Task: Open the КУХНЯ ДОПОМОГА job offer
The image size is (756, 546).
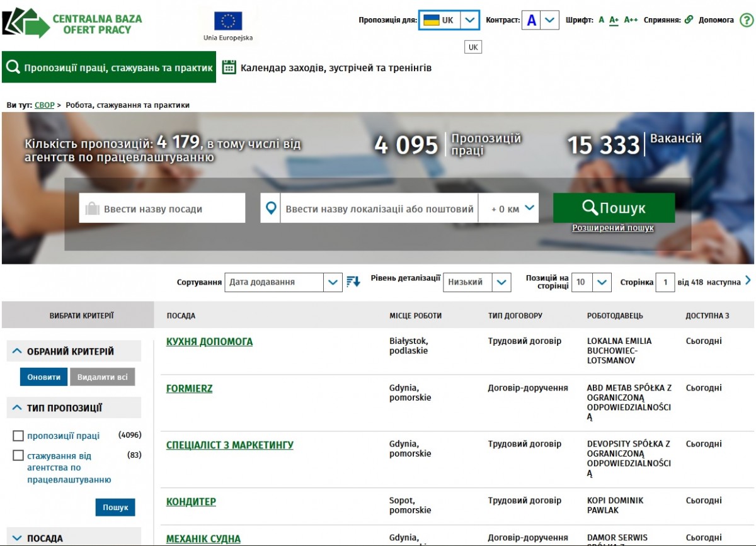Action: pos(209,341)
